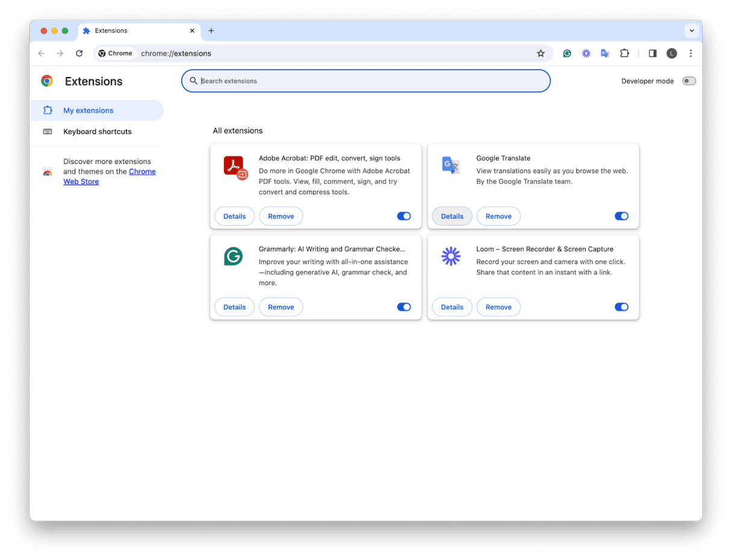Open the Chrome profile avatar
Screen dimensions: 732x560
point(671,53)
